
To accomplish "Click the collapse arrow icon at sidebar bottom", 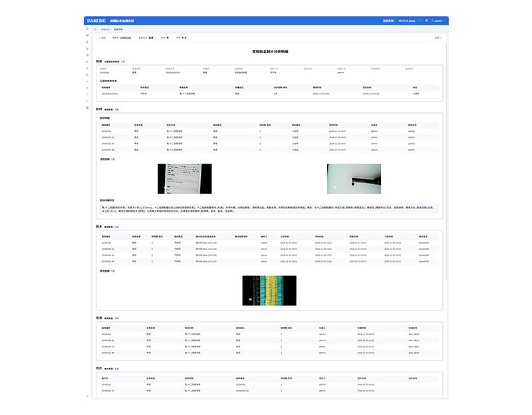I will (x=87, y=395).
